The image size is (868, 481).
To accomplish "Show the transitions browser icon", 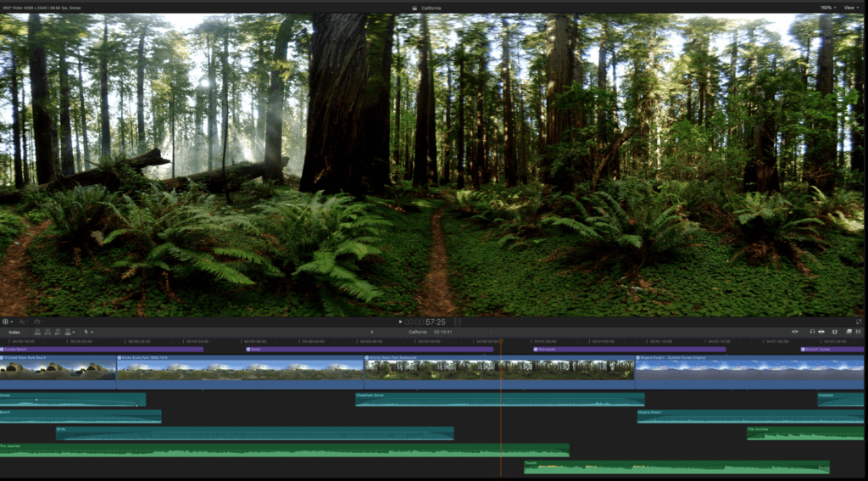I will coord(859,332).
